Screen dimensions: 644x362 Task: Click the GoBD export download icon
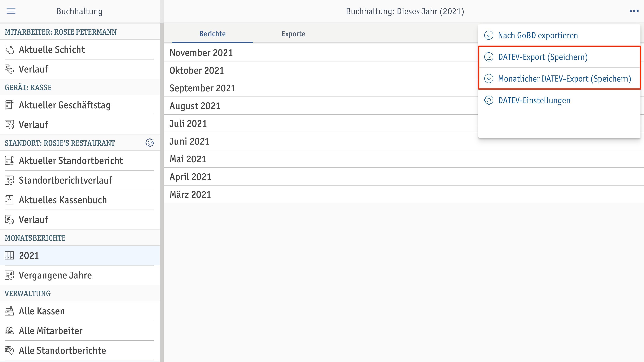pyautogui.click(x=488, y=35)
